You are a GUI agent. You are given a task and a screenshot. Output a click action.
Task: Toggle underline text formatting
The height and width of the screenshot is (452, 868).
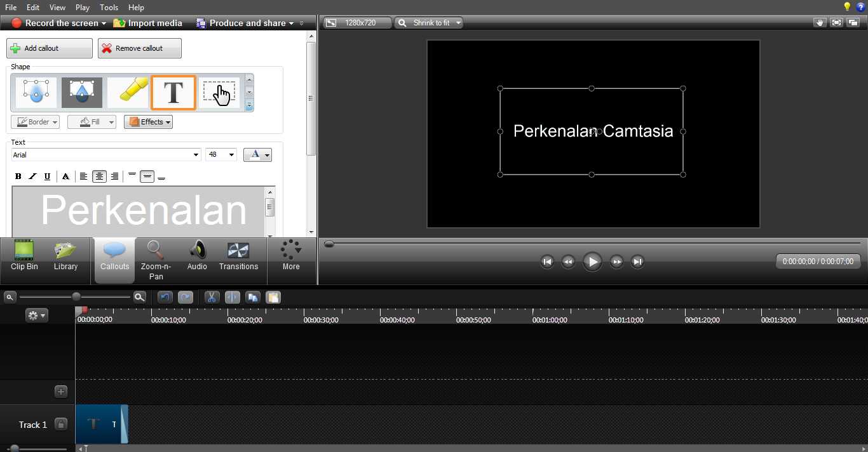tap(47, 176)
